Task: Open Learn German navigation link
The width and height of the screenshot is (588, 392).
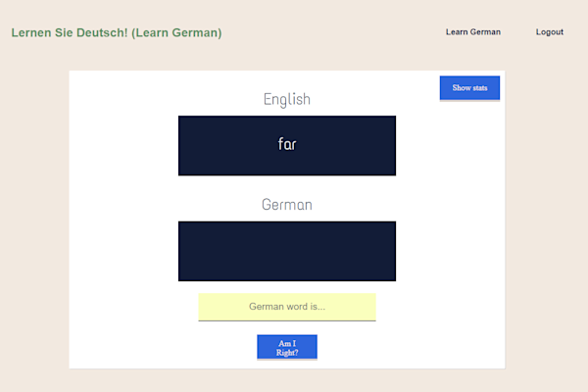Action: click(473, 32)
